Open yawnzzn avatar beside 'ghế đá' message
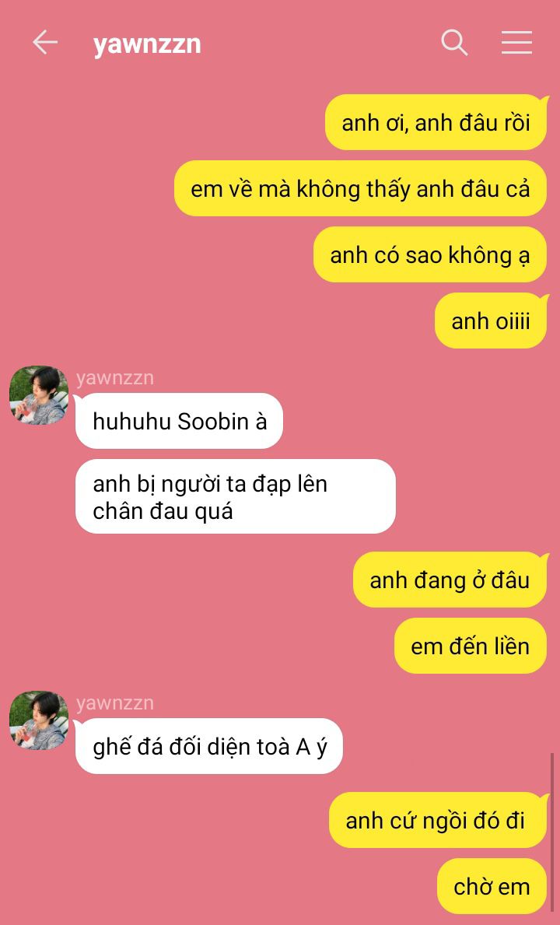 tap(39, 720)
